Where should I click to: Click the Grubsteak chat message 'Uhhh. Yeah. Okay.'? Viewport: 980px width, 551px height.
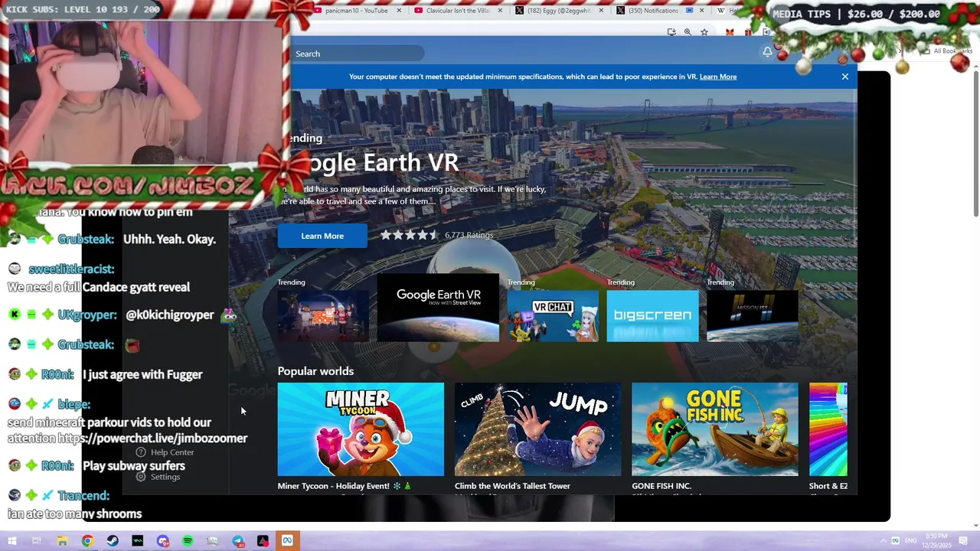point(169,240)
